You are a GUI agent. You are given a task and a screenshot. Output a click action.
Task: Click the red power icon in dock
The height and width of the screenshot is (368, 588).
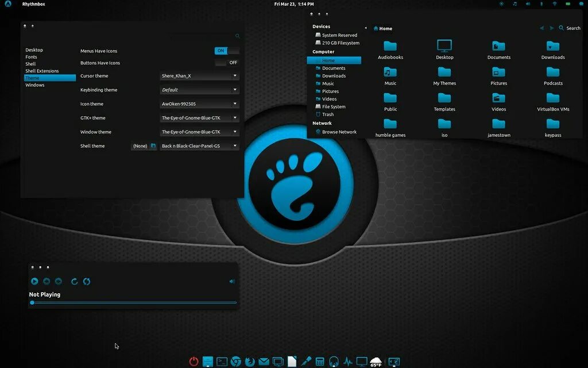(x=194, y=362)
